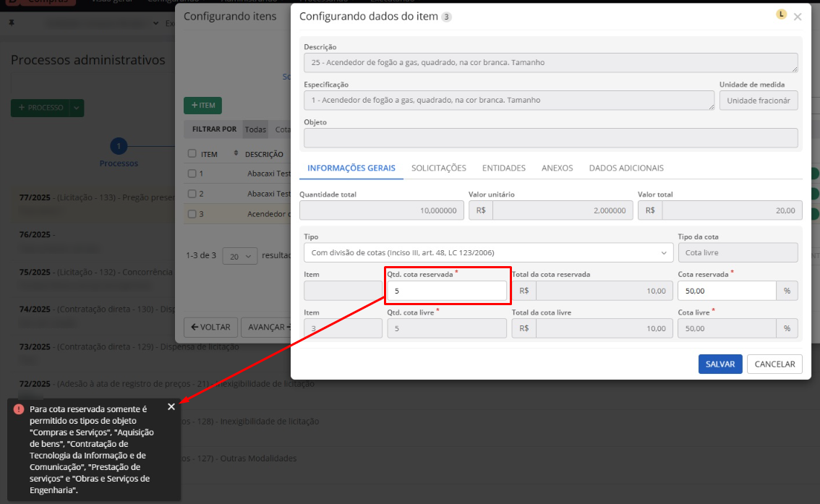Open the Tipo dropdown for cota division
Image resolution: width=820 pixels, height=504 pixels.
488,252
